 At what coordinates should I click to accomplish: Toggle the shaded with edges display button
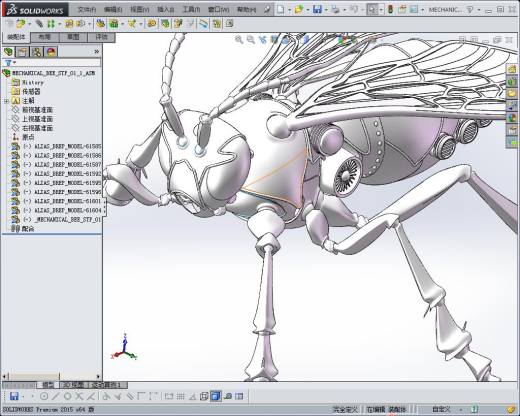click(216, 396)
